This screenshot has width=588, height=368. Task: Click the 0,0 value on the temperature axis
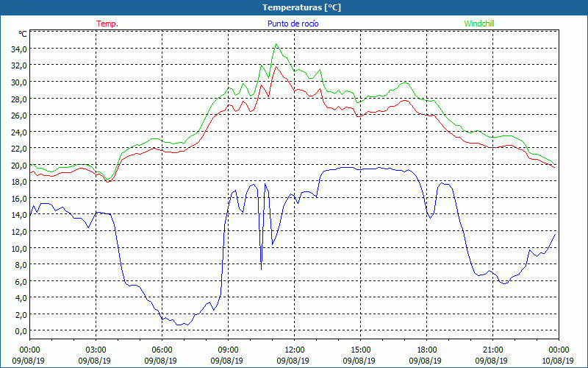point(21,330)
